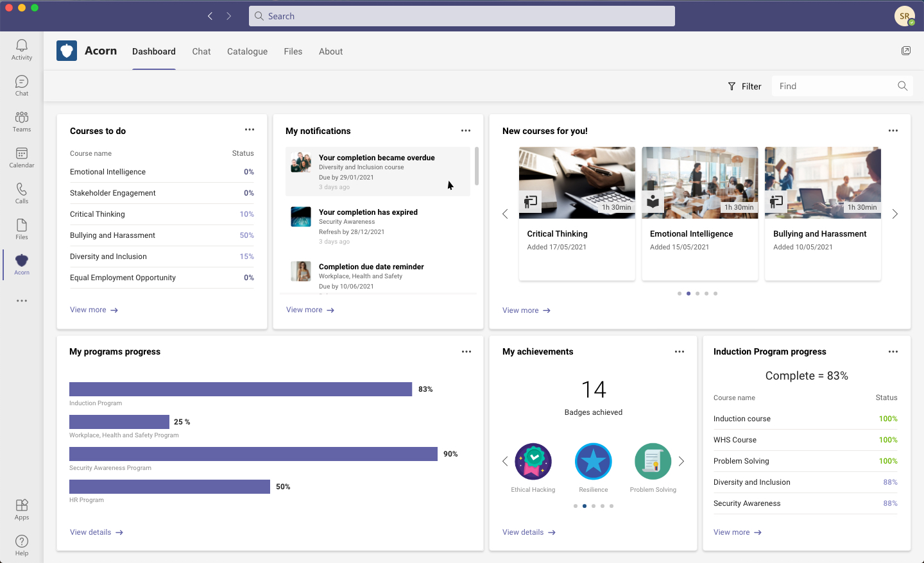Click the Filter button
924x563 pixels.
tap(744, 86)
